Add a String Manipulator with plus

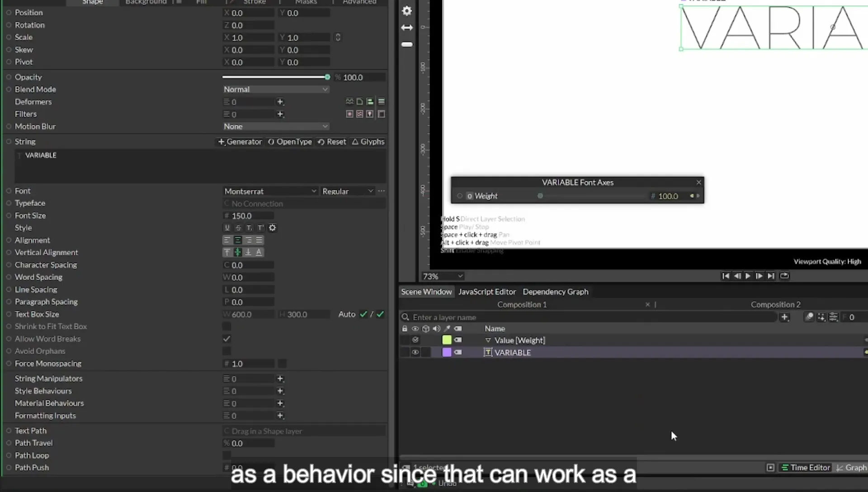pyautogui.click(x=280, y=378)
